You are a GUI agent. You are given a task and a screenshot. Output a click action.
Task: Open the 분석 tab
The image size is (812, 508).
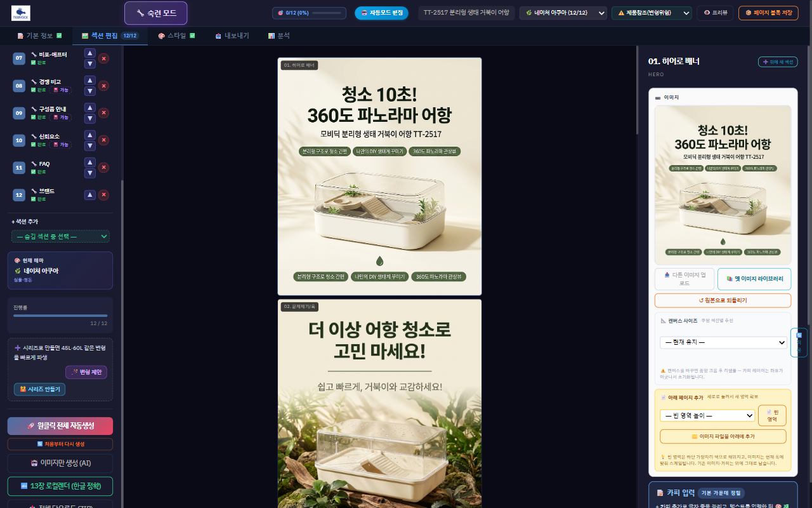click(279, 36)
